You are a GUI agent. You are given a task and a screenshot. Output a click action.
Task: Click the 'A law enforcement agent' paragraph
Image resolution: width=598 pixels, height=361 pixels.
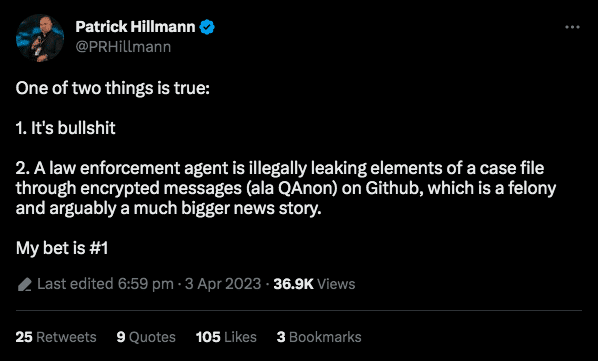(x=286, y=188)
